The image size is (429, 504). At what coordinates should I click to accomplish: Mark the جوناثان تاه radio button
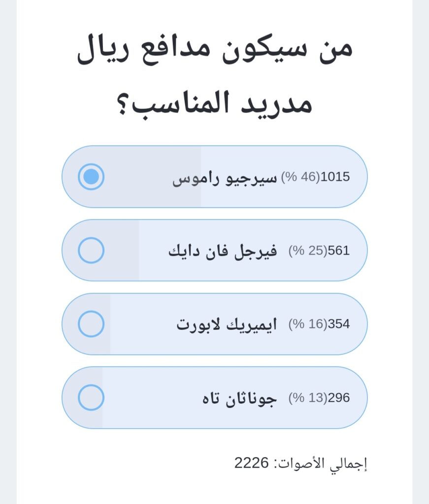click(91, 398)
